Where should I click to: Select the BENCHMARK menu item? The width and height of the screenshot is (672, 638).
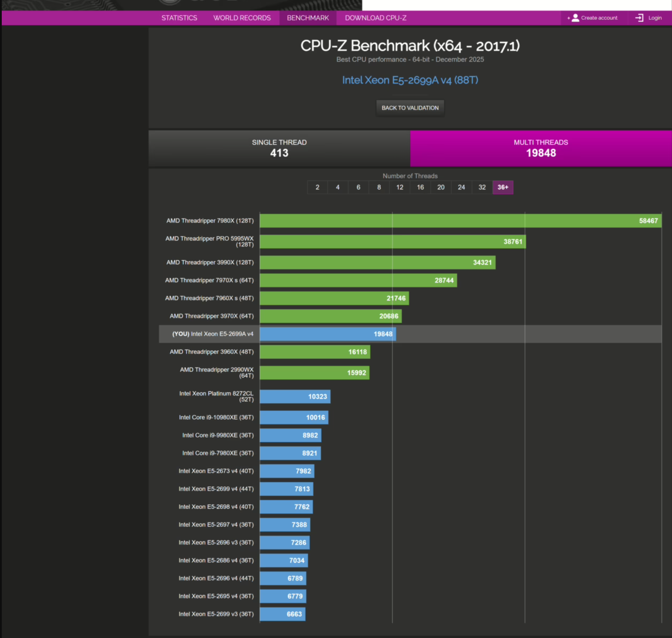308,18
